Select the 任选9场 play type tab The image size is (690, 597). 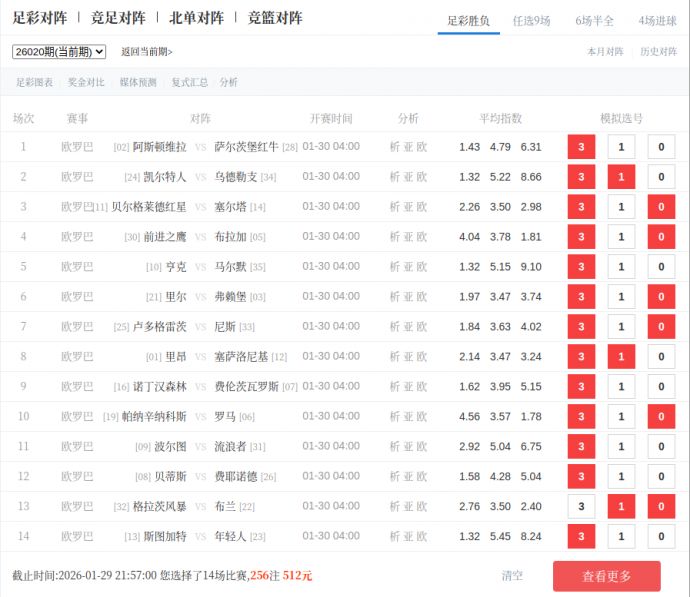pyautogui.click(x=531, y=20)
